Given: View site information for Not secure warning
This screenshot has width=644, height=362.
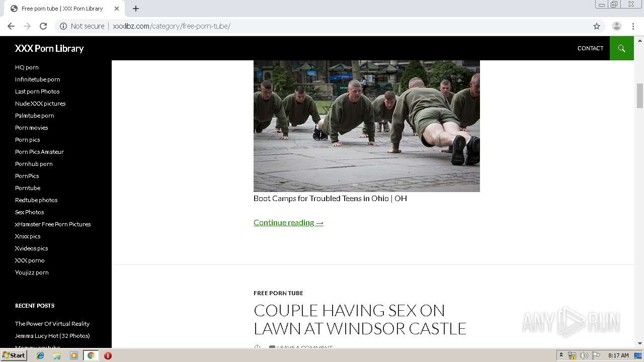Looking at the screenshot, I should 82,26.
